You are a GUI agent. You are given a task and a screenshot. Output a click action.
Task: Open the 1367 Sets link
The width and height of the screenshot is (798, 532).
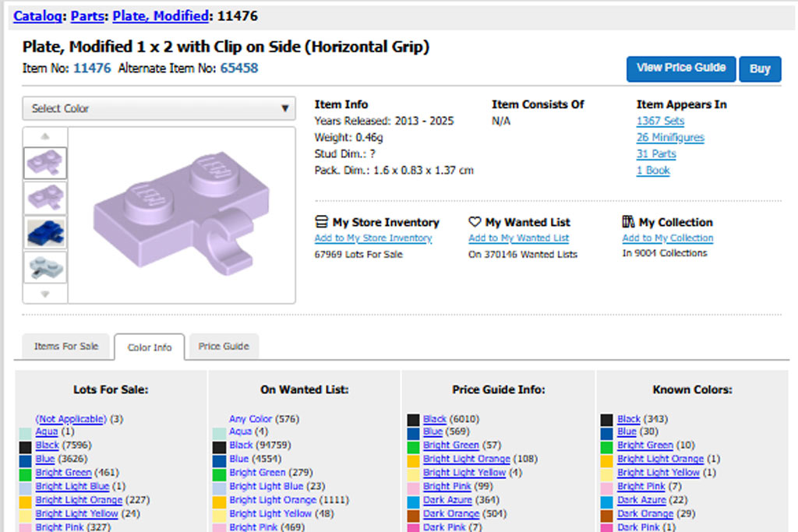pos(660,121)
